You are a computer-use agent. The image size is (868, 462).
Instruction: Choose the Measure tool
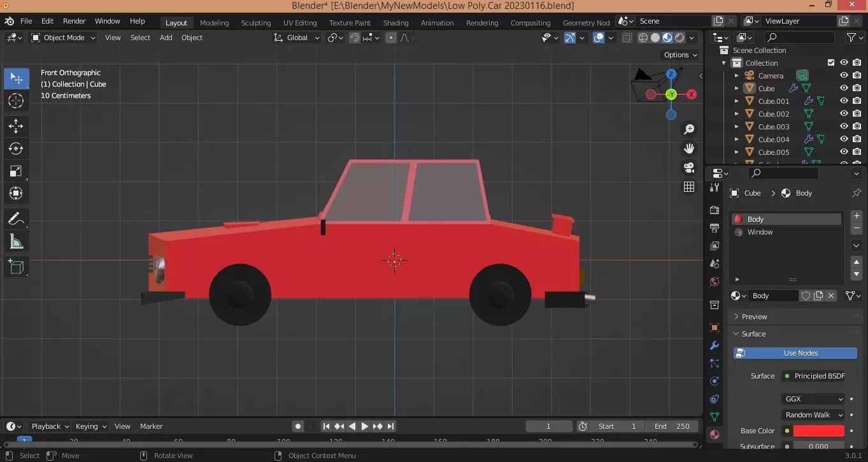[x=17, y=242]
